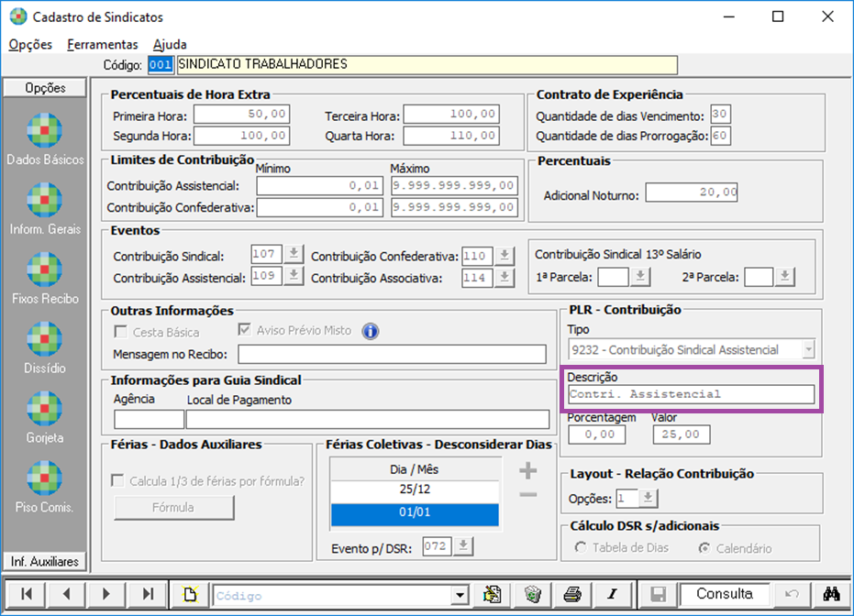Open the Ajuda menu
854x616 pixels.
click(x=170, y=45)
